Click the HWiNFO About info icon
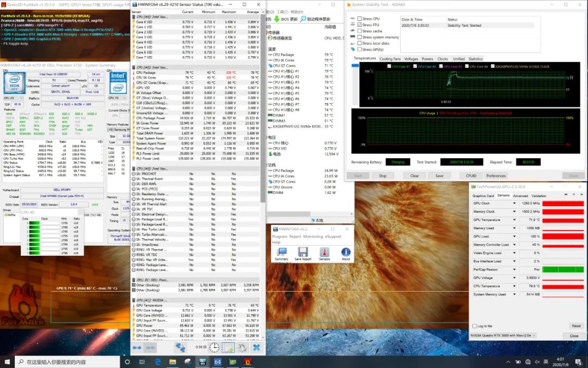This screenshot has width=588, height=368. [x=346, y=253]
